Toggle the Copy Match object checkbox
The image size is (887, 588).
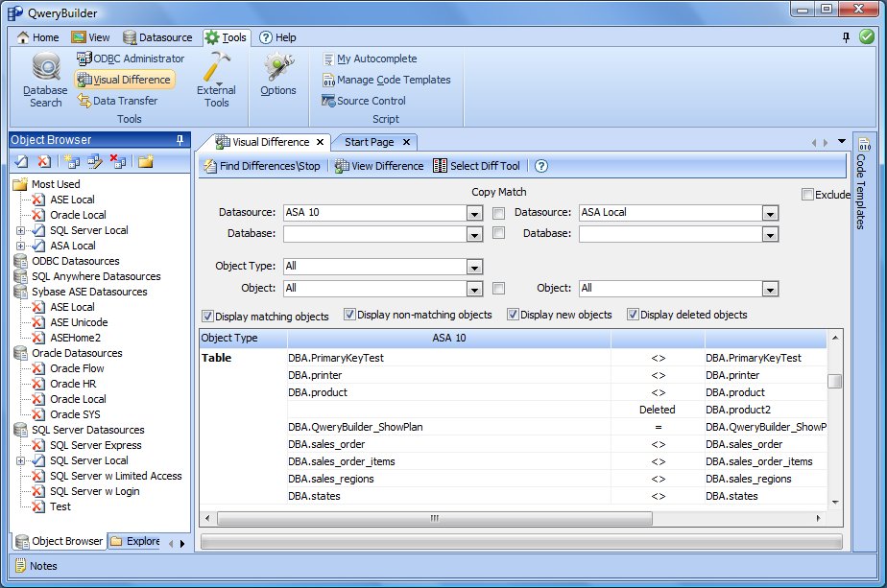pyautogui.click(x=498, y=288)
